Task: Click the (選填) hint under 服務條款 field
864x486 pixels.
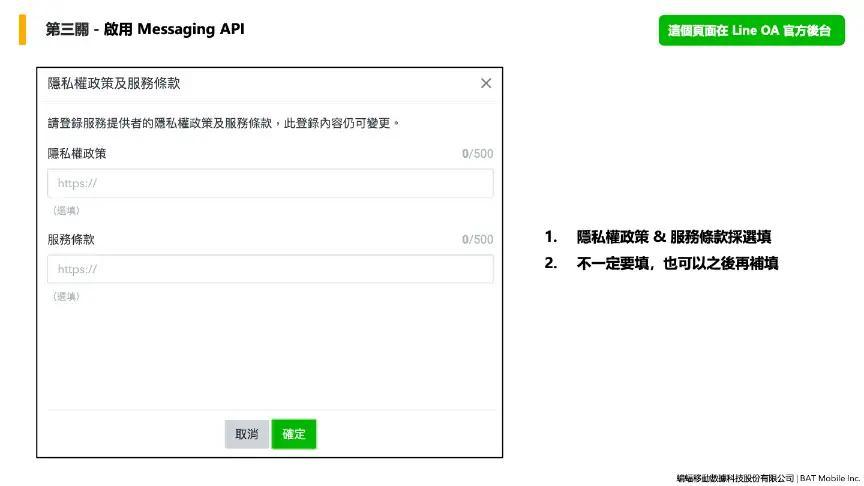Action: (66, 297)
